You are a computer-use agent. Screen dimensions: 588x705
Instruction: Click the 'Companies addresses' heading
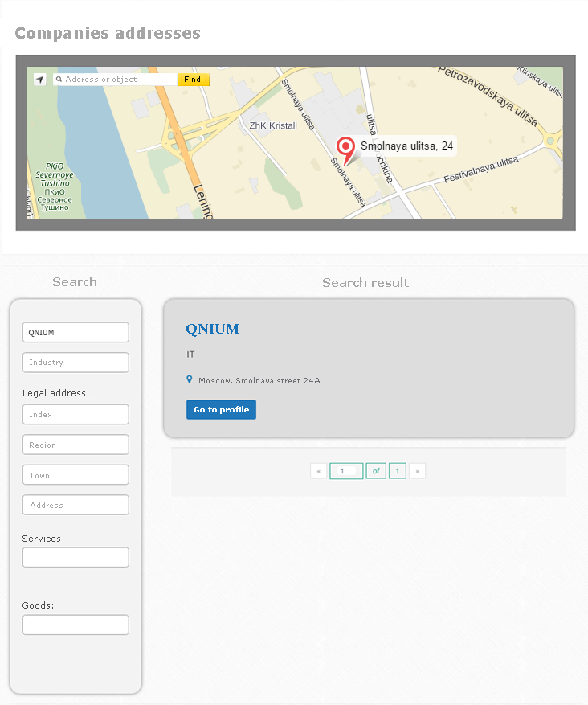point(108,33)
